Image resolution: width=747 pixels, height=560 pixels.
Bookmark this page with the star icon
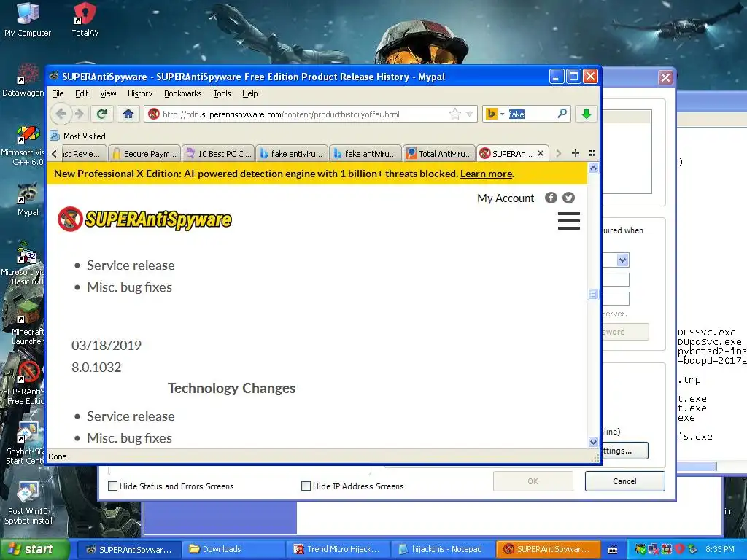pos(455,114)
